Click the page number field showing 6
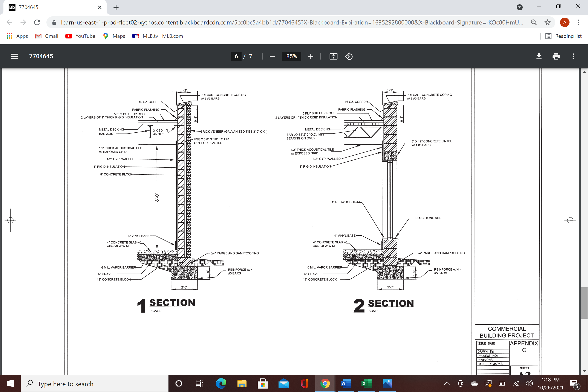 click(236, 56)
